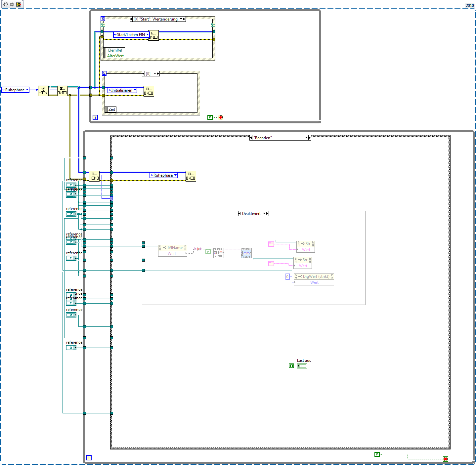The height and width of the screenshot is (465, 476).
Task: Show previous subdiagram of Deaktiviert structure
Action: point(239,214)
